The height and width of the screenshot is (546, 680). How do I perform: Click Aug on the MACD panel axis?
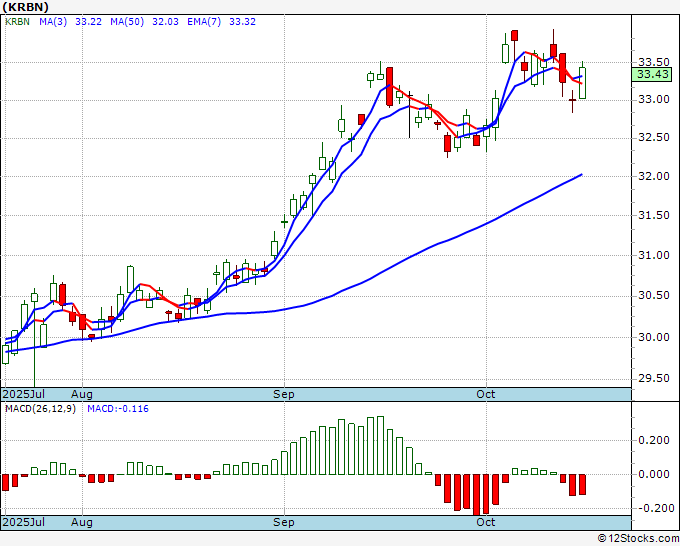[x=82, y=522]
